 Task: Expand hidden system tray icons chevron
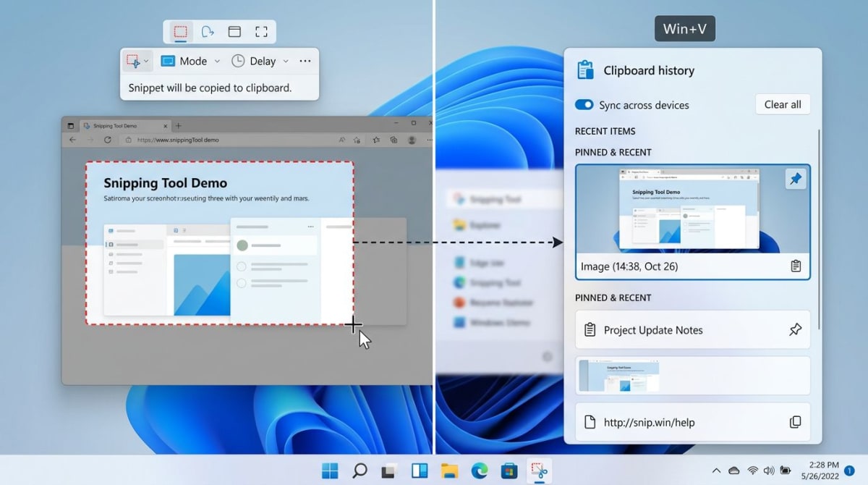[716, 471]
